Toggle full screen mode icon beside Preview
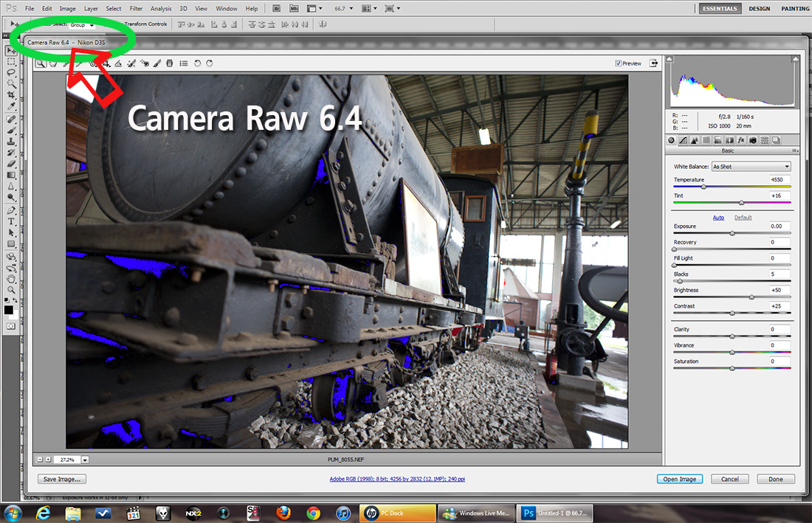 point(653,63)
